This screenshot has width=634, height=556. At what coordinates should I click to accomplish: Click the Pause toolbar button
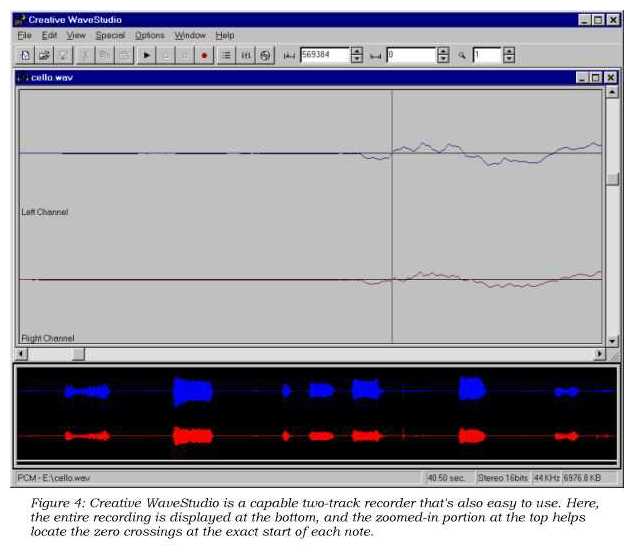pos(165,55)
